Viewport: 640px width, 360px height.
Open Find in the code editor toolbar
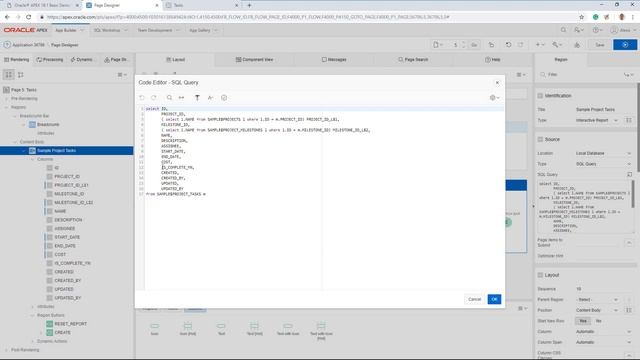point(169,98)
